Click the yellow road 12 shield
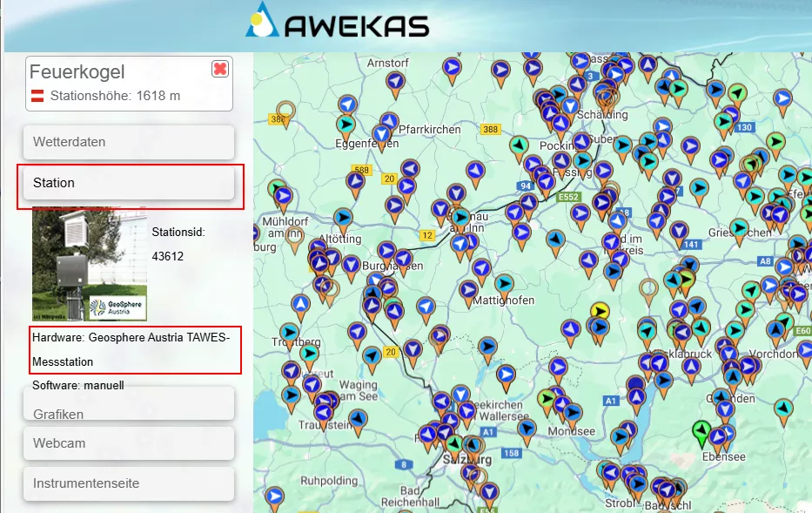The height and width of the screenshot is (513, 812). click(426, 235)
